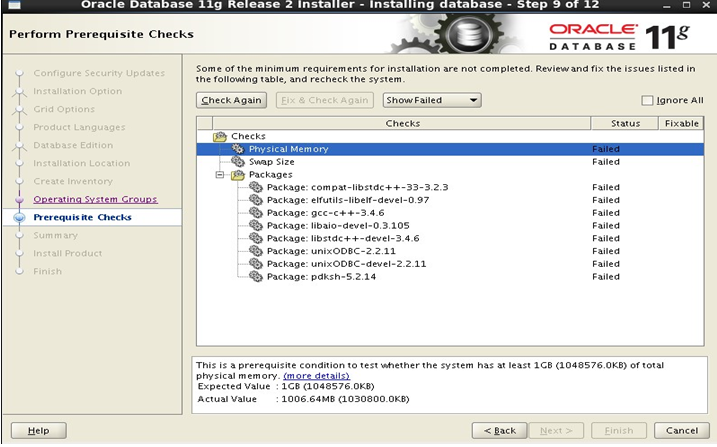Click the Back button
Viewport: 717px width, 447px height.
coord(499,431)
